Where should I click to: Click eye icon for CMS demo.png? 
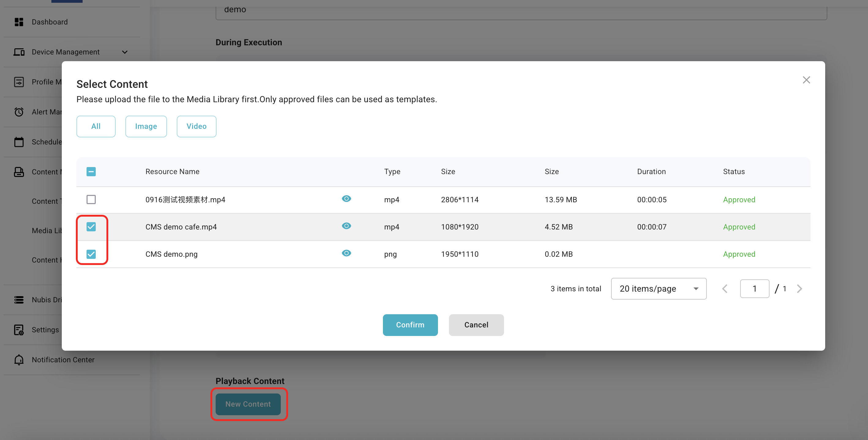(x=346, y=253)
